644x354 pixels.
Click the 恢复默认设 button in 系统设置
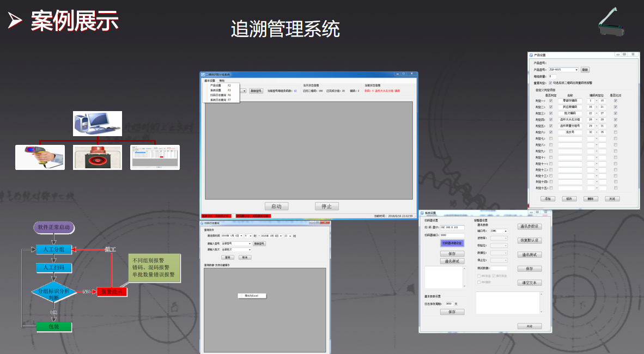[530, 241]
